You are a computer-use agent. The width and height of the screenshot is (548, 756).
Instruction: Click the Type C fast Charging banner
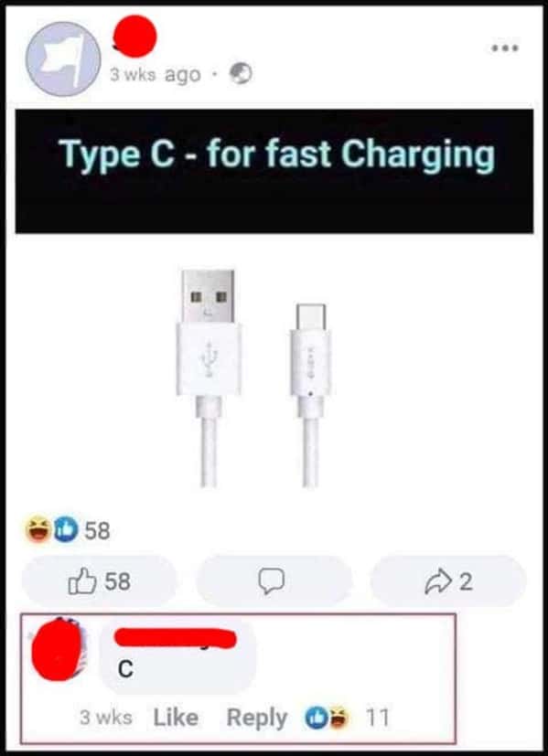[274, 171]
